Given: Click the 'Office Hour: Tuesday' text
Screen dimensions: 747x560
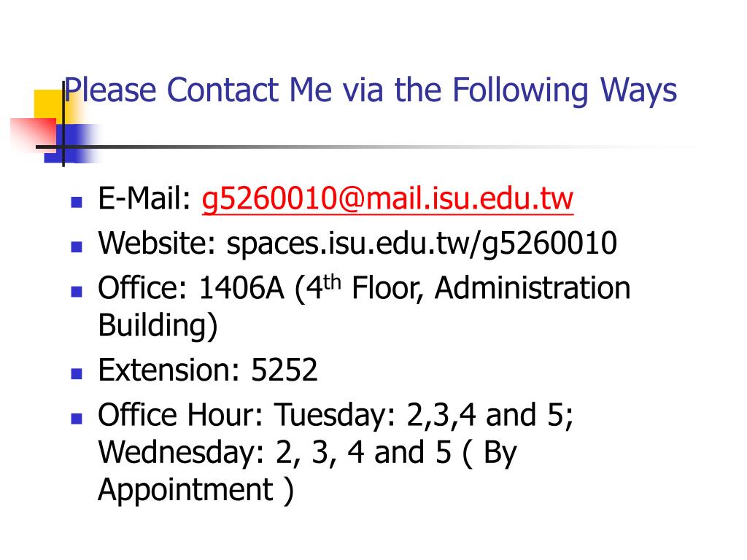Looking at the screenshot, I should (x=247, y=415).
